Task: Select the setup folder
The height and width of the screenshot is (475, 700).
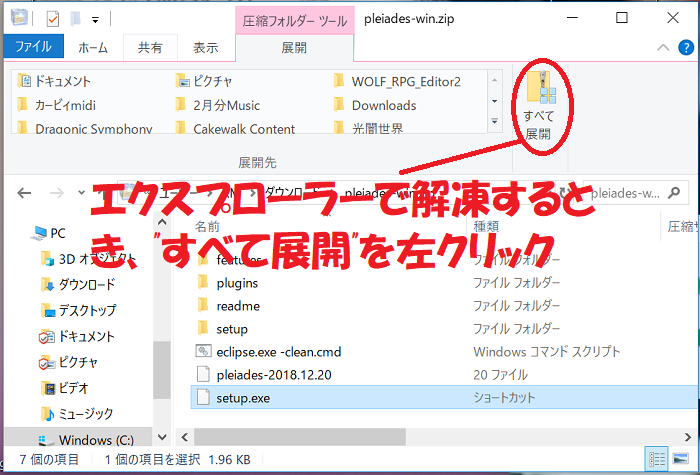Action: click(x=232, y=329)
